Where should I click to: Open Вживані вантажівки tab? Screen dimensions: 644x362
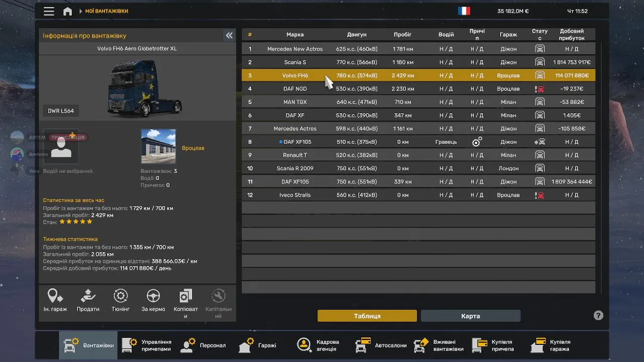point(438,345)
